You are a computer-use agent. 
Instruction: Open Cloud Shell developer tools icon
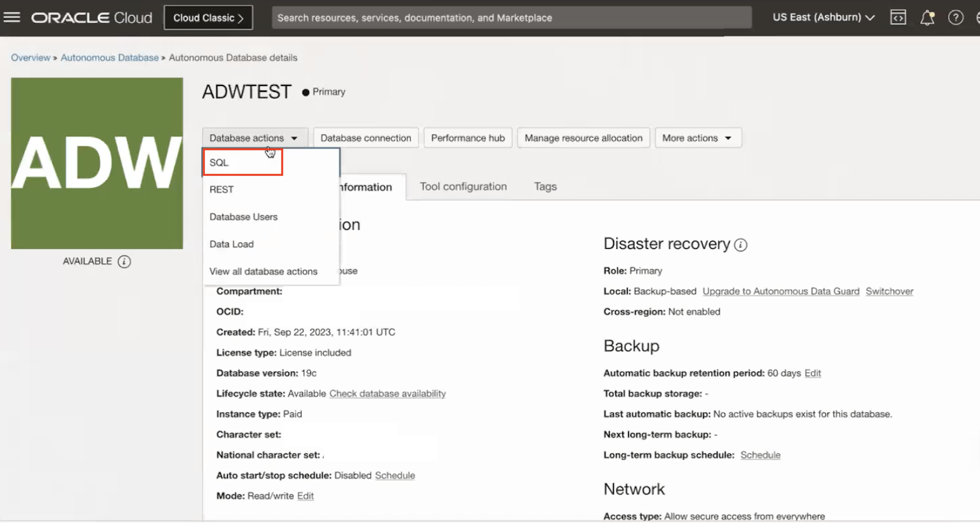pyautogui.click(x=898, y=18)
